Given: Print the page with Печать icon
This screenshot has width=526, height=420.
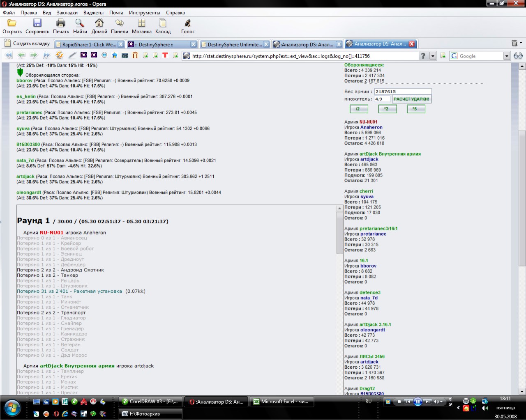Looking at the screenshot, I should coord(61,23).
